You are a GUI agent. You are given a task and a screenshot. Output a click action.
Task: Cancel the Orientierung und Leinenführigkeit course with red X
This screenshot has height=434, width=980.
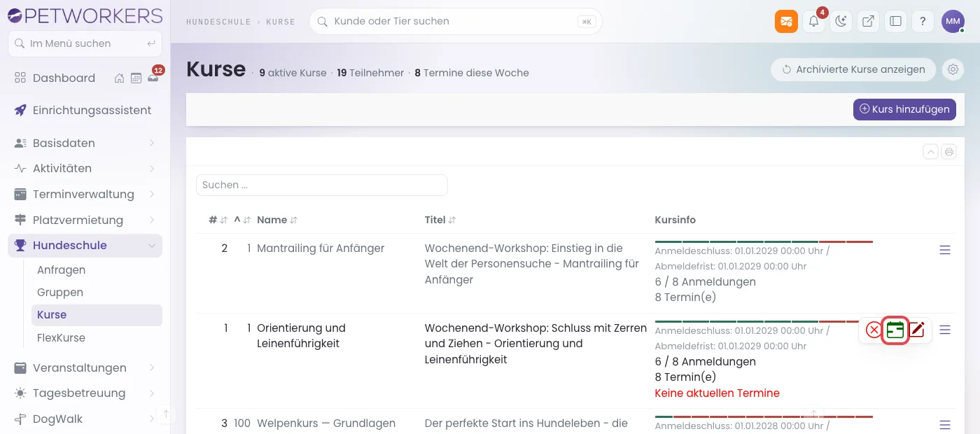coord(874,330)
